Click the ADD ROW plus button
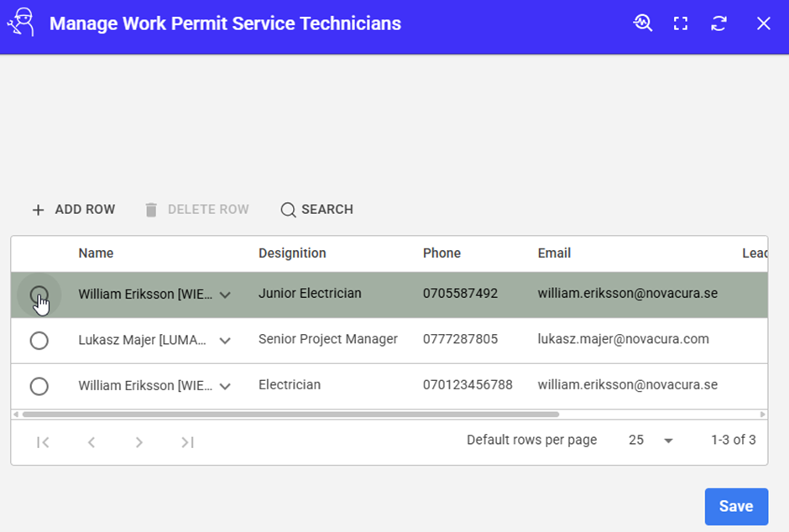Image resolution: width=789 pixels, height=532 pixels. click(x=73, y=210)
